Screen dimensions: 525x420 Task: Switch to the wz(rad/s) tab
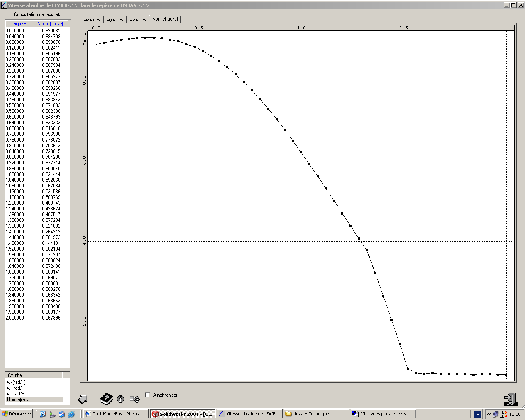pos(138,20)
